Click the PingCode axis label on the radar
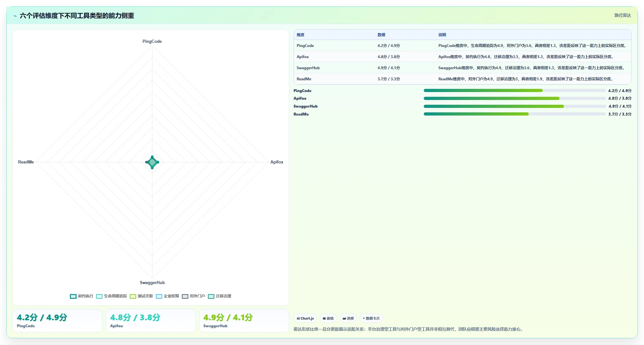 (x=152, y=42)
